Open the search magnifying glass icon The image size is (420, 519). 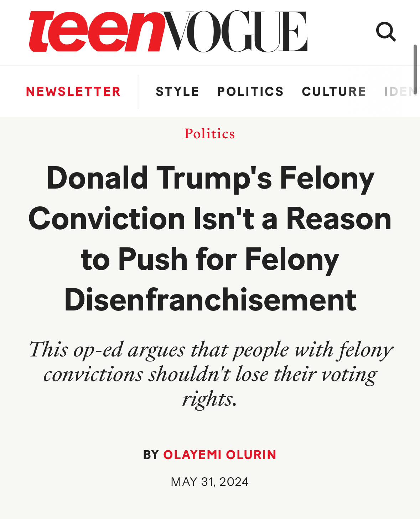point(386,32)
